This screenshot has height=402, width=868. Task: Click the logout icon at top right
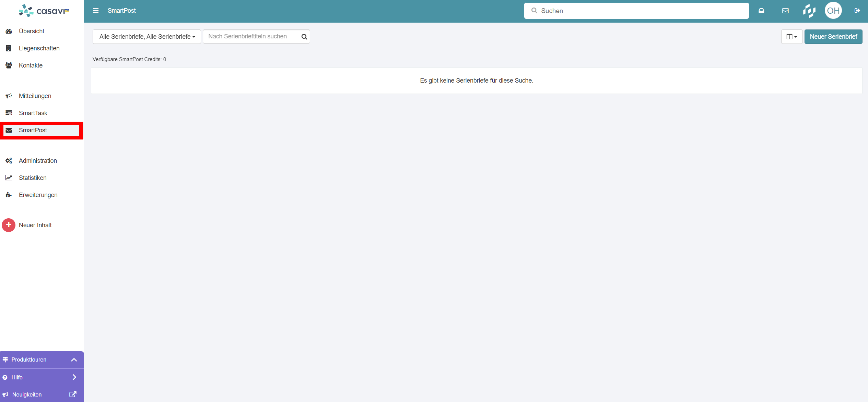tap(857, 11)
